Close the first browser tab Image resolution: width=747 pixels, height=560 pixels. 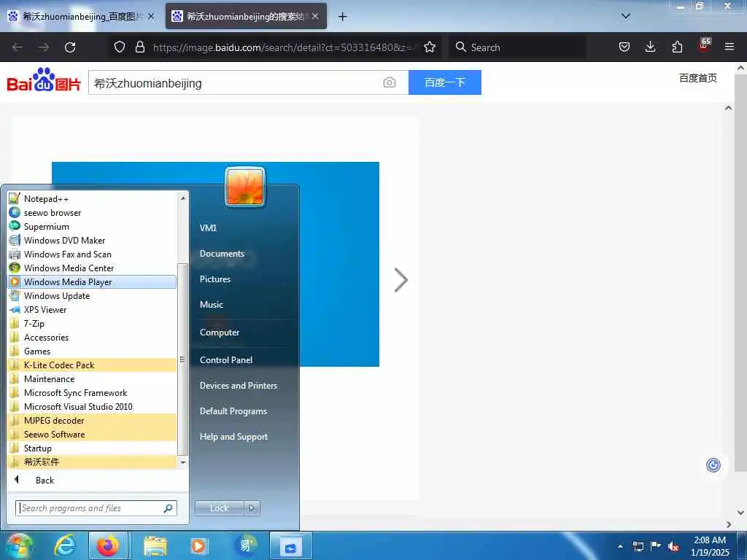click(151, 16)
